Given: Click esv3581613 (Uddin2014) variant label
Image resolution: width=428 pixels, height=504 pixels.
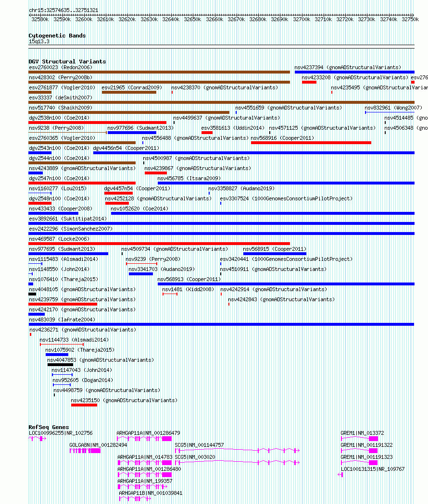Looking at the screenshot, I should coord(233,128).
